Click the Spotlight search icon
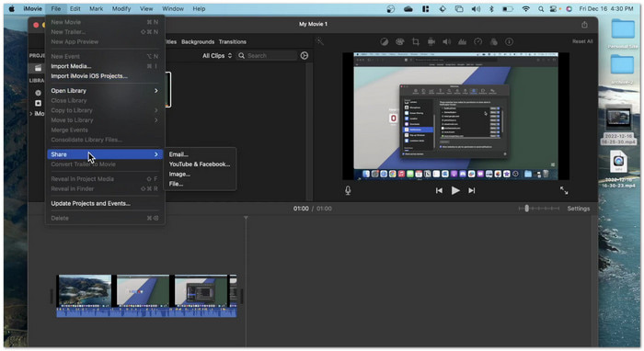 (541, 8)
